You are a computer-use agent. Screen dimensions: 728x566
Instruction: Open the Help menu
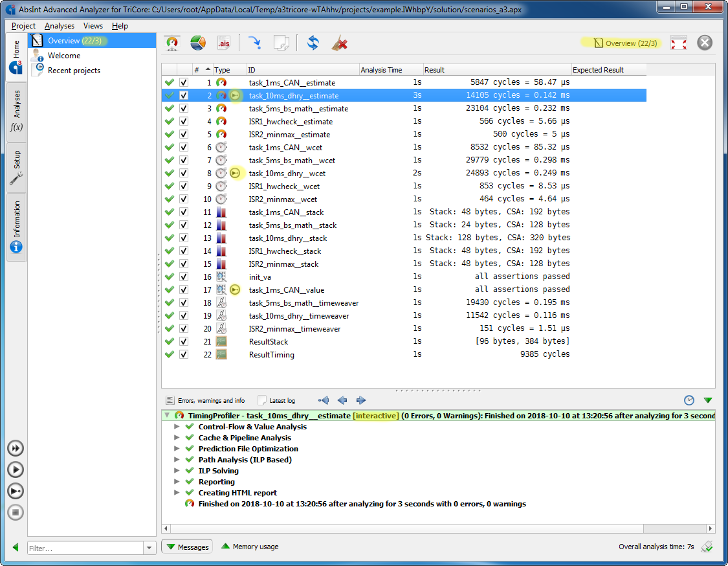[x=120, y=26]
